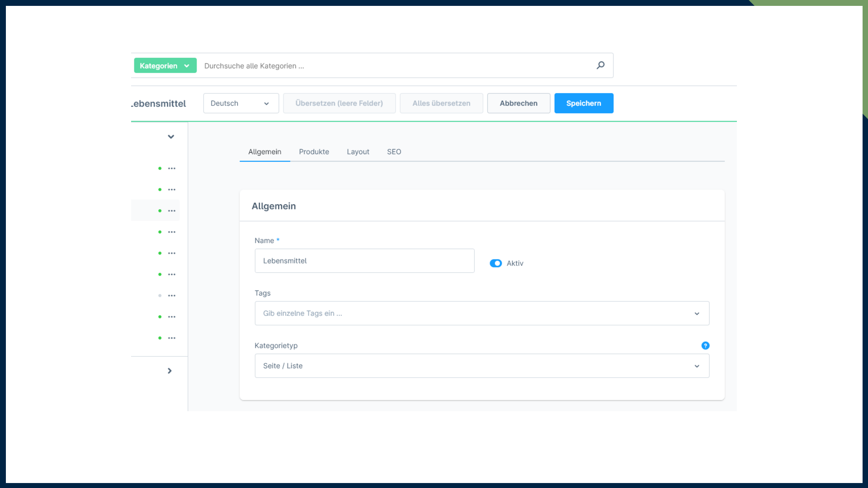Click the Name field containing Lebensmittel

364,261
